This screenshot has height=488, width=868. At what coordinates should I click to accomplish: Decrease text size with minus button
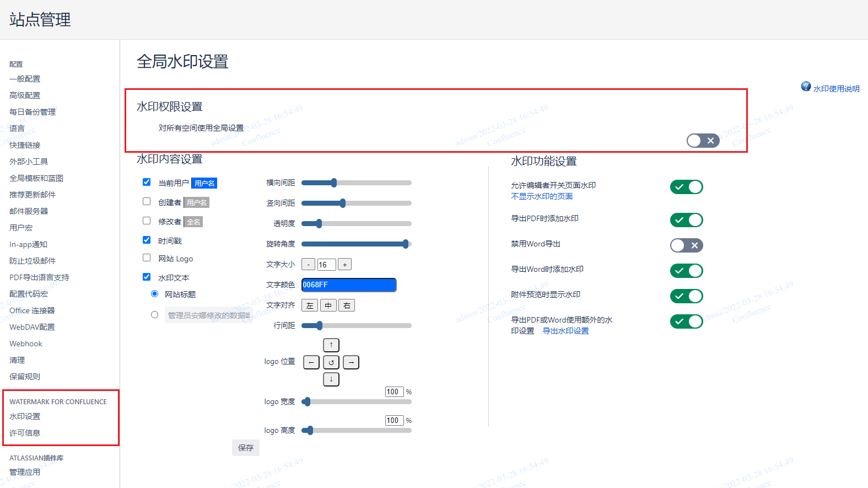pos(309,265)
